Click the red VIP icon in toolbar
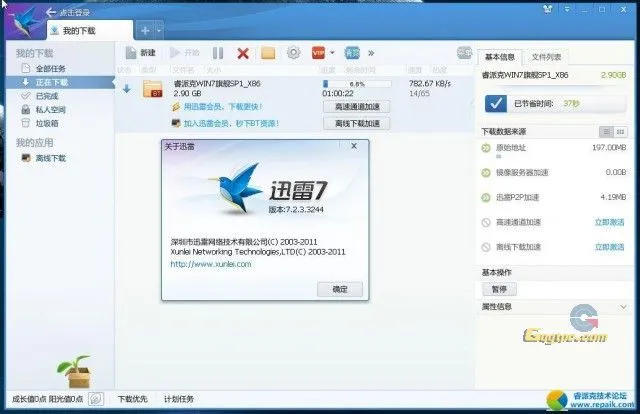The height and width of the screenshot is (414, 640). pyautogui.click(x=318, y=53)
